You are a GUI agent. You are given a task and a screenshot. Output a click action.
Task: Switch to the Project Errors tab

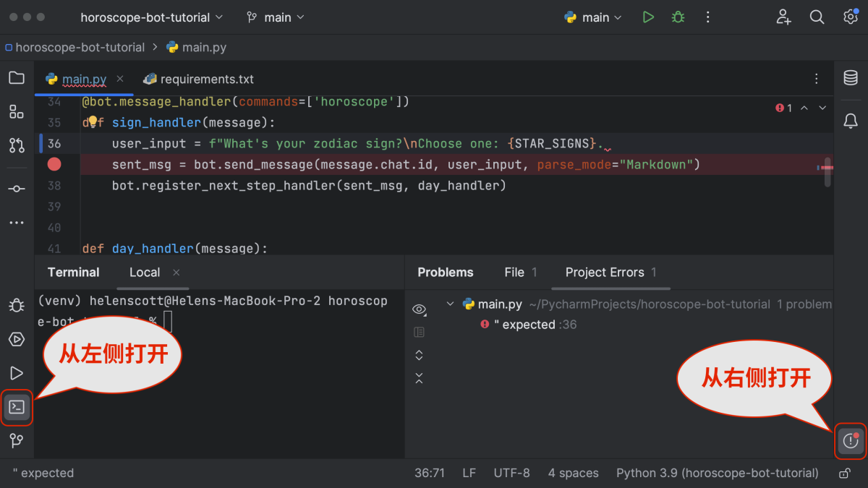(x=605, y=273)
